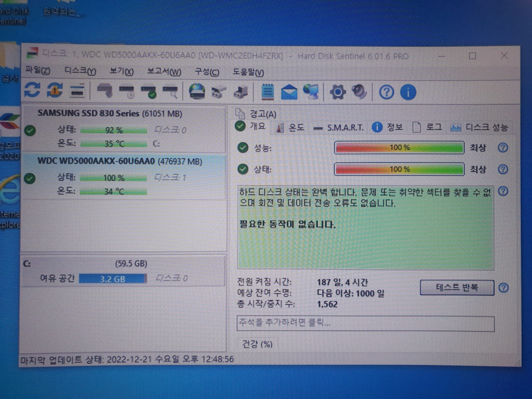Screen dimensions: 532x399
Task: Click the network monitor globe toolbar icon
Action: (x=311, y=92)
